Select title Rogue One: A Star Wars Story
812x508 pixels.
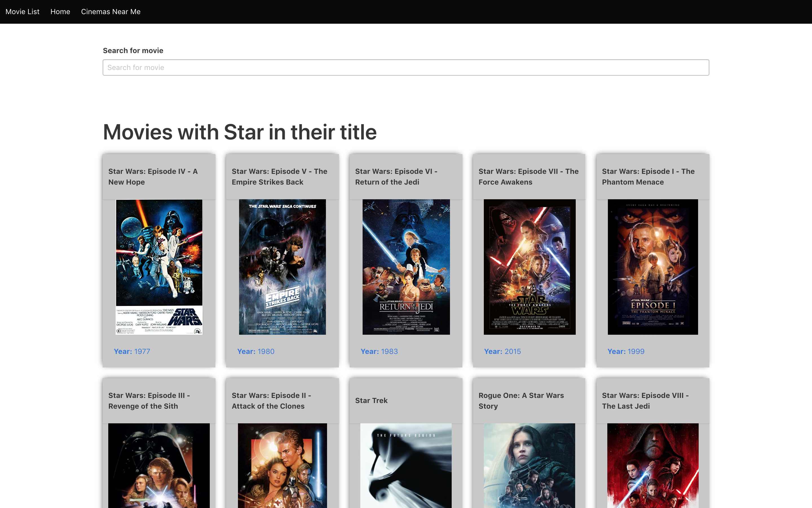click(521, 401)
